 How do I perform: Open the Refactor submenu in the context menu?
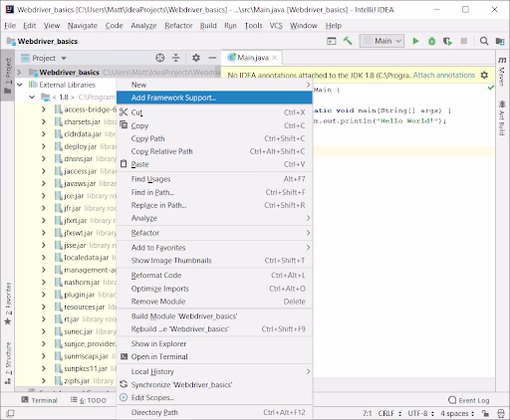pos(214,233)
